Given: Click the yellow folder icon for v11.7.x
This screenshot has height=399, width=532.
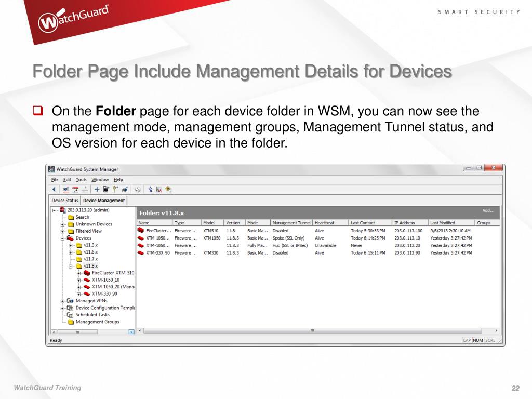Looking at the screenshot, I should click(x=79, y=259).
